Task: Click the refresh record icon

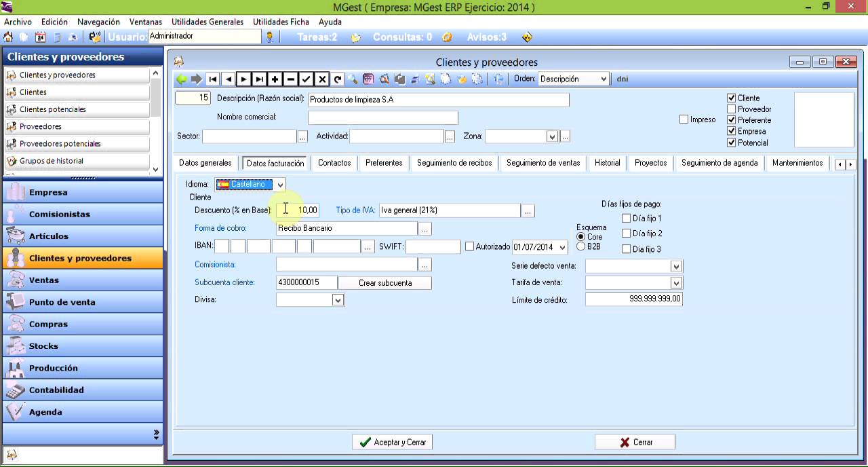Action: pos(338,79)
